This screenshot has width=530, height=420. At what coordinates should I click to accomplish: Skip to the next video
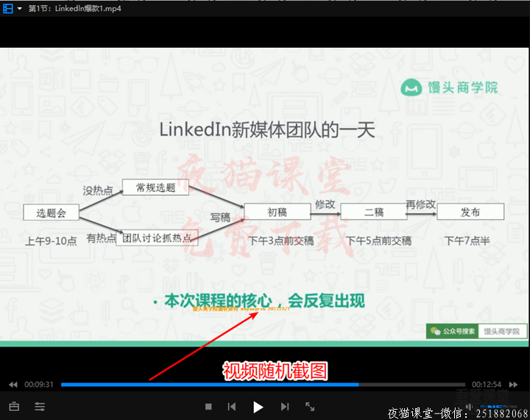pos(285,407)
